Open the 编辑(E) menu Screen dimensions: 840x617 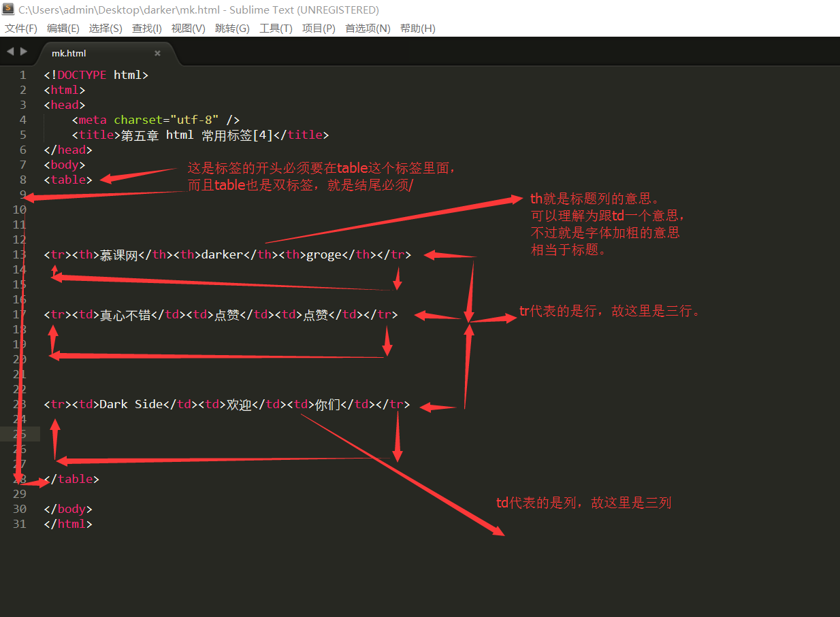pos(63,29)
